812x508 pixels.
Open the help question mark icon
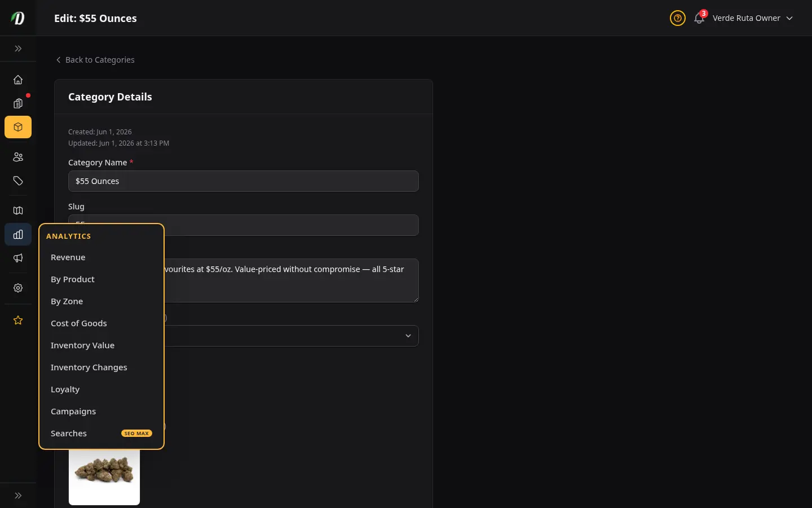[x=677, y=18]
